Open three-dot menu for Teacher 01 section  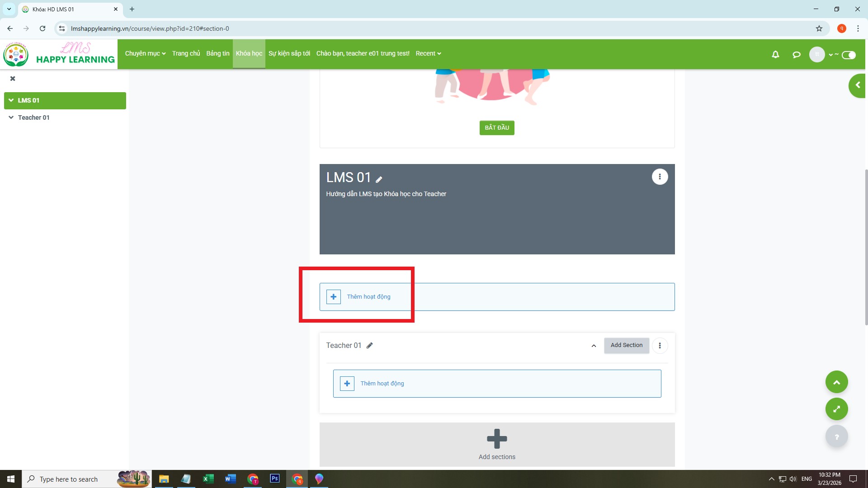(660, 346)
